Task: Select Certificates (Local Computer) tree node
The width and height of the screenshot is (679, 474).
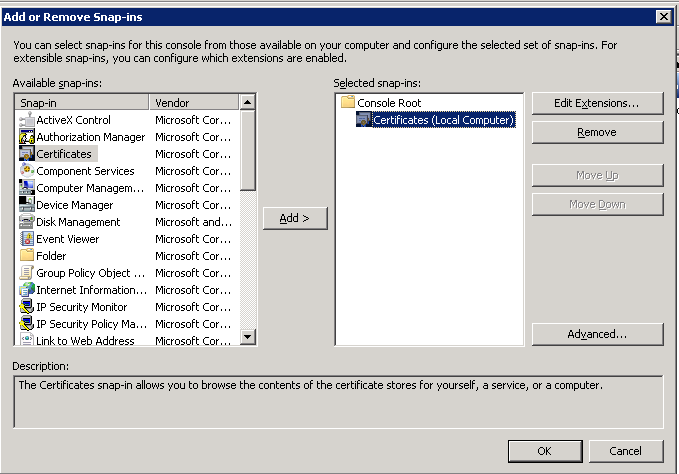Action: coord(443,120)
